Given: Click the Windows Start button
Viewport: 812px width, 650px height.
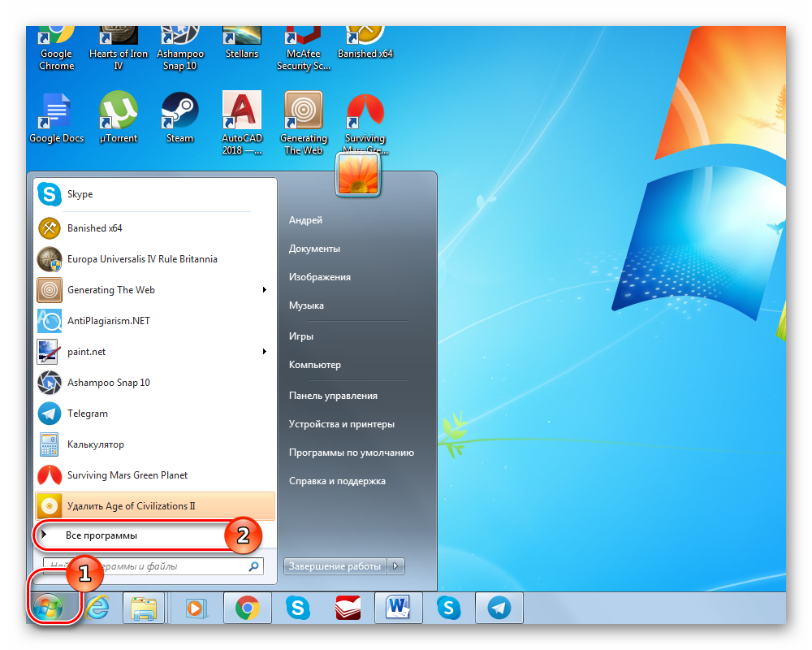Looking at the screenshot, I should tap(48, 608).
